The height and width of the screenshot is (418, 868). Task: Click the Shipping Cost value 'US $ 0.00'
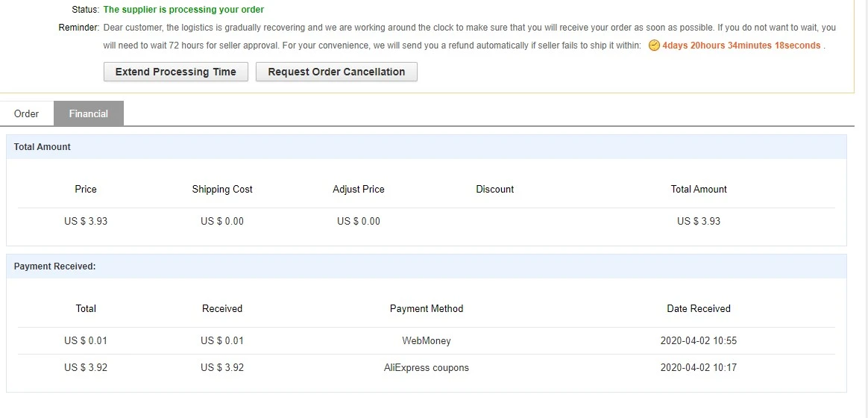(222, 221)
